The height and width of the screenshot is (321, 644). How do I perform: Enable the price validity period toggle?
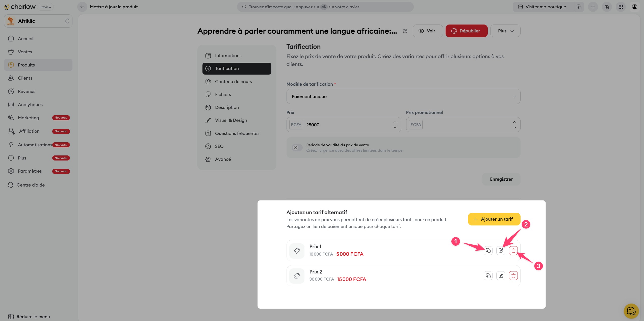click(297, 148)
